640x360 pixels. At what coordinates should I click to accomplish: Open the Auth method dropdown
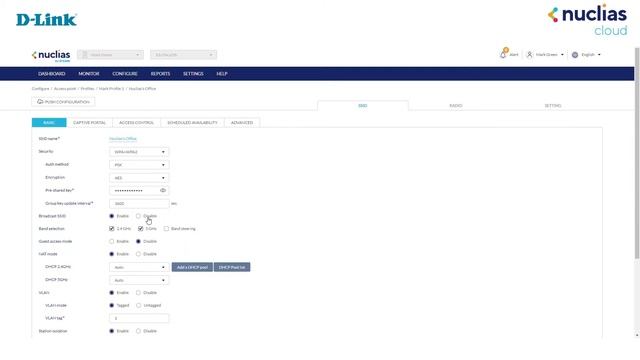click(x=139, y=165)
